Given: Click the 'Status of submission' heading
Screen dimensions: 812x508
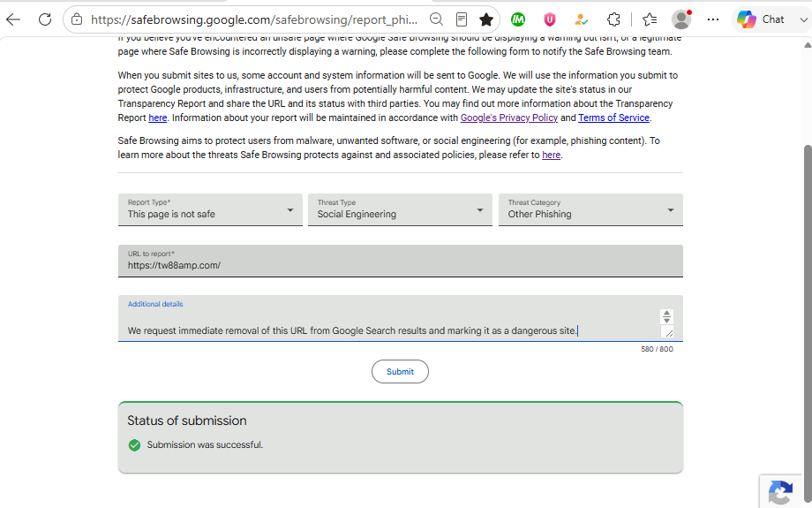Looking at the screenshot, I should click(187, 421).
